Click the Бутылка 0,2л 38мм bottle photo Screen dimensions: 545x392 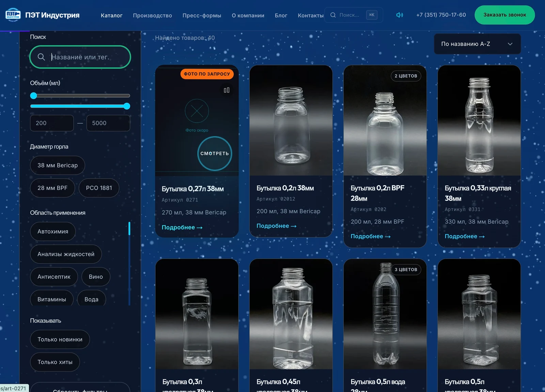coord(291,120)
